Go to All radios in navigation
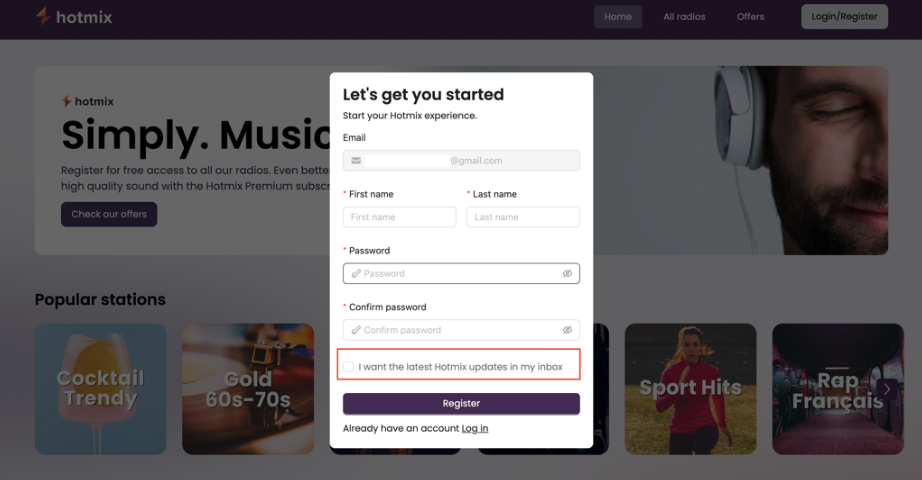Viewport: 922px width, 480px height. tap(684, 16)
